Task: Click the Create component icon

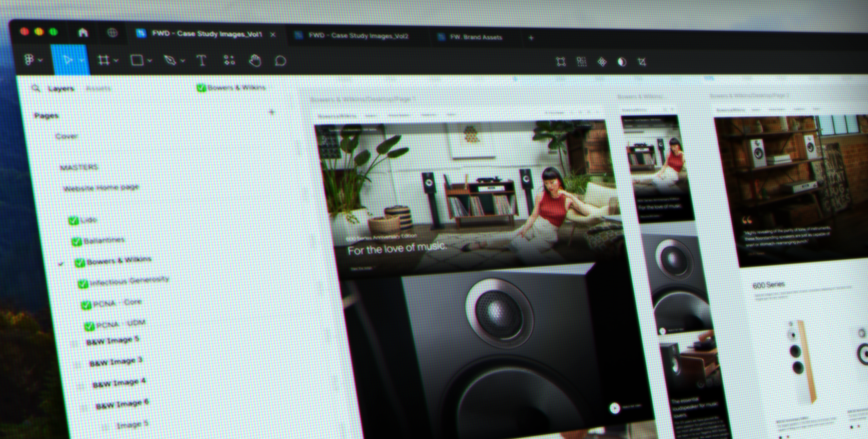Action: point(602,62)
